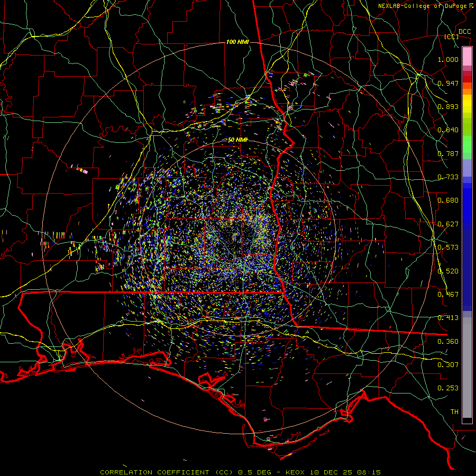Click the 0.307 legend value
Image resolution: width=476 pixels, height=476 pixels.
point(448,365)
